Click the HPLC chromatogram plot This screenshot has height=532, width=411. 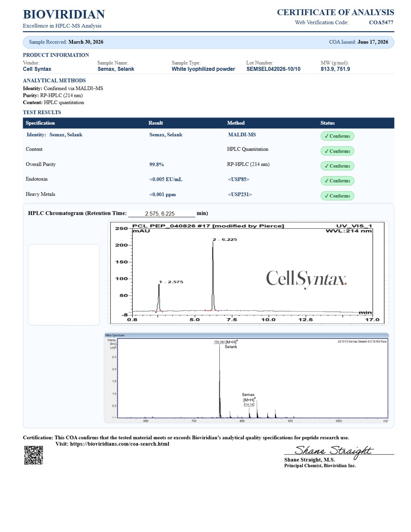(248, 273)
